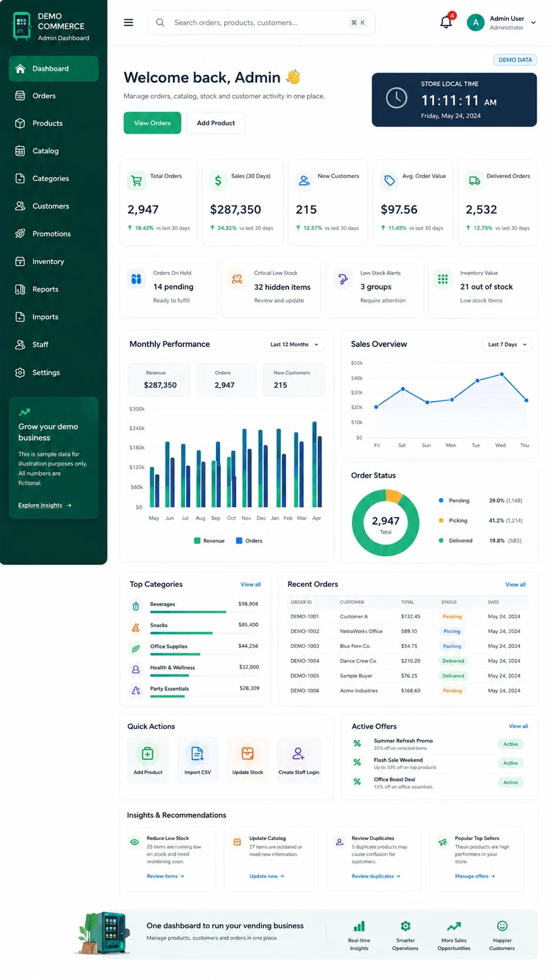The height and width of the screenshot is (980, 552).
Task: Click the New Customers person icon
Action: (304, 181)
